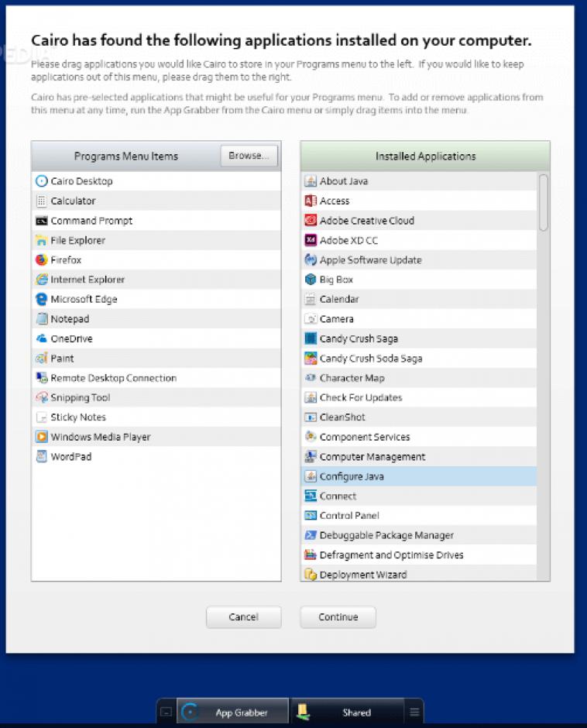Click the Adobe Creative Cloud icon
587x728 pixels.
(311, 221)
